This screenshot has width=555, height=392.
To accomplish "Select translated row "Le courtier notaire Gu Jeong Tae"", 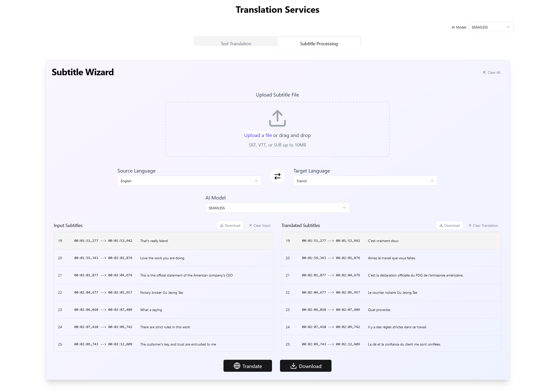I will [x=391, y=292].
